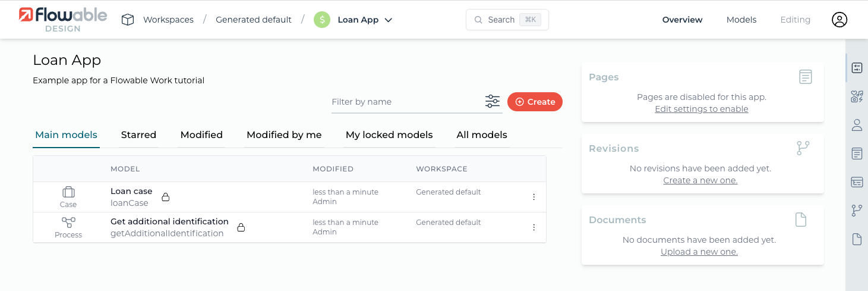Click the Workspaces cube icon
Screen dimensions: 868x291
coord(128,20)
